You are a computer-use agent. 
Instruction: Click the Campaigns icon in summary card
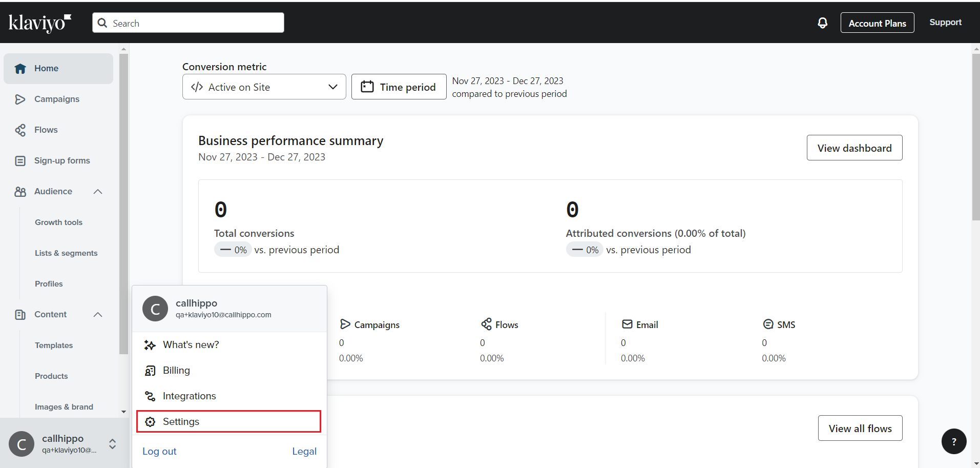click(x=345, y=324)
